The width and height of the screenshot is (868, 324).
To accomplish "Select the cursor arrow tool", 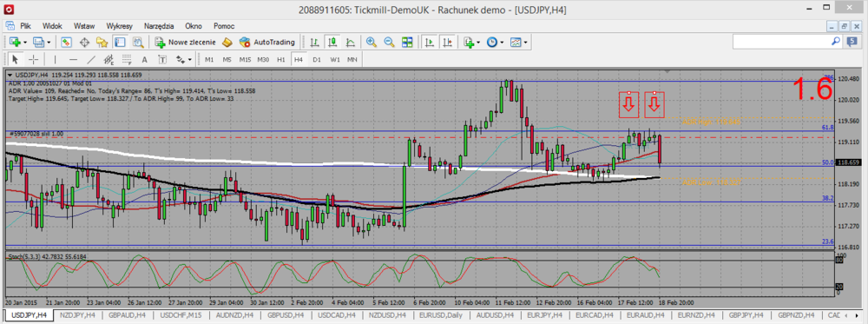I will coord(15,59).
